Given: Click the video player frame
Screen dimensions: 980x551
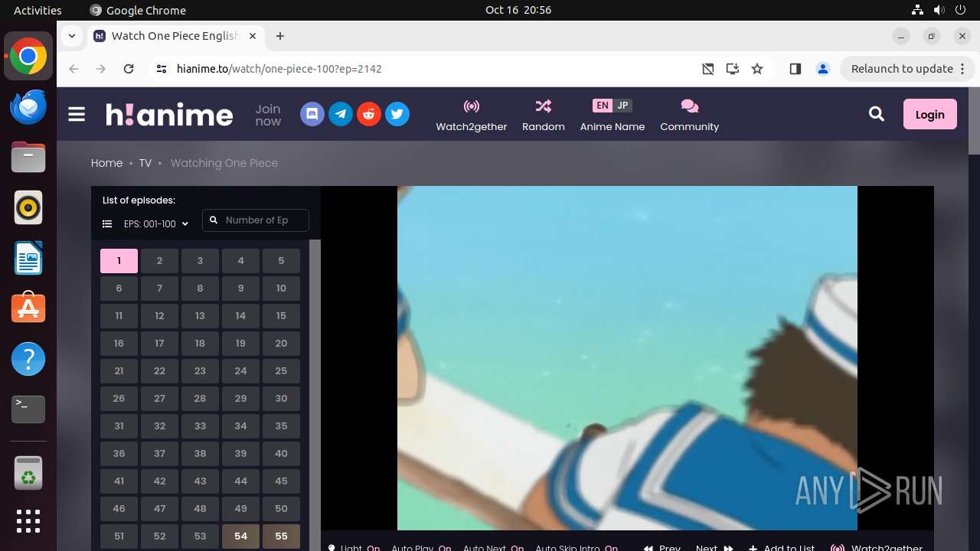Looking at the screenshot, I should 627,358.
